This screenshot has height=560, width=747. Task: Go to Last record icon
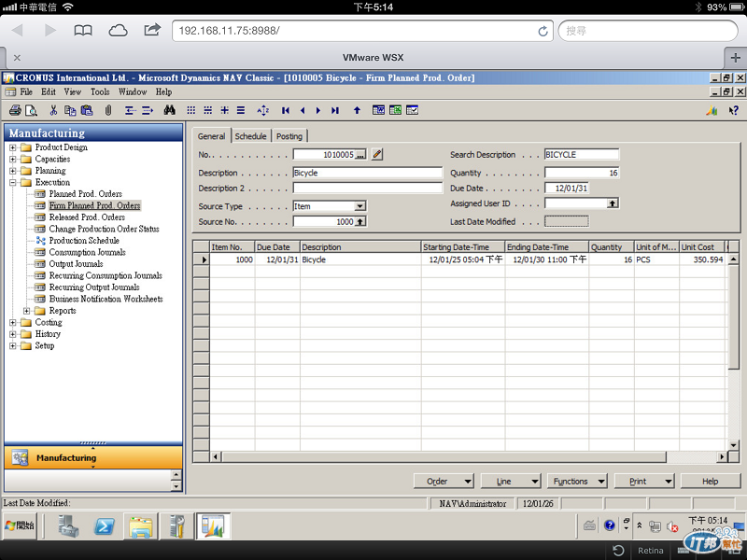335,110
